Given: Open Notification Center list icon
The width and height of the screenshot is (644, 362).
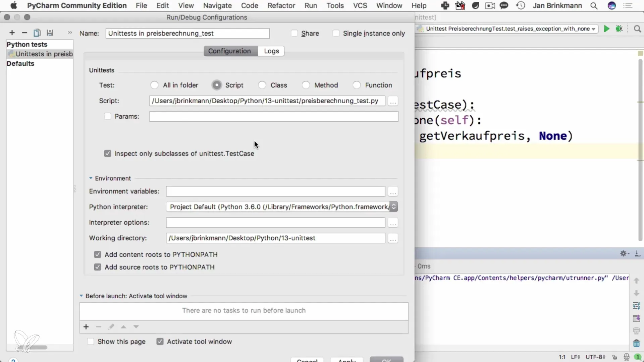Looking at the screenshot, I should click(x=628, y=6).
